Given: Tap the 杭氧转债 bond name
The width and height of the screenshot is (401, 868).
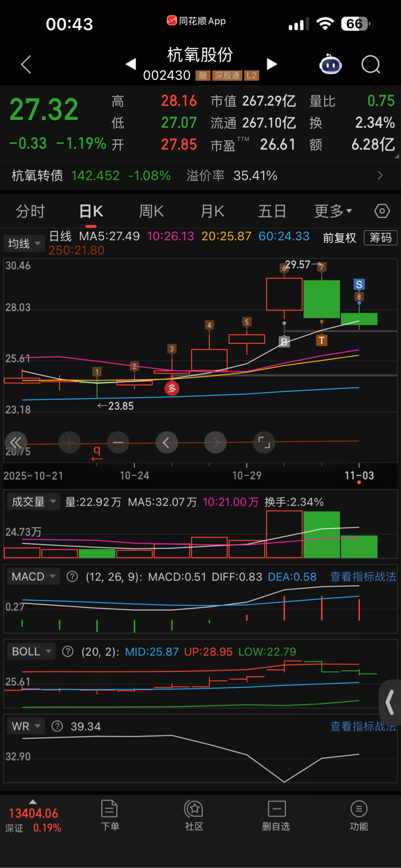Looking at the screenshot, I should point(37,175).
